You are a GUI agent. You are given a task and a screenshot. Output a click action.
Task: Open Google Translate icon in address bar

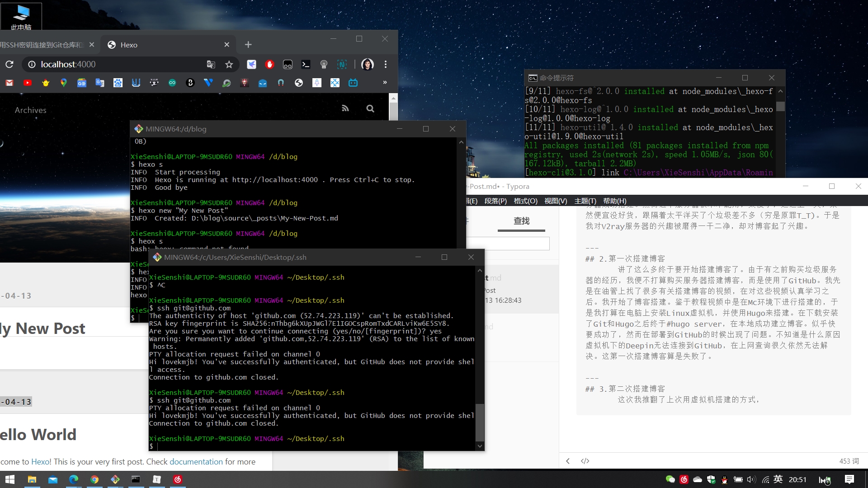pos(211,64)
